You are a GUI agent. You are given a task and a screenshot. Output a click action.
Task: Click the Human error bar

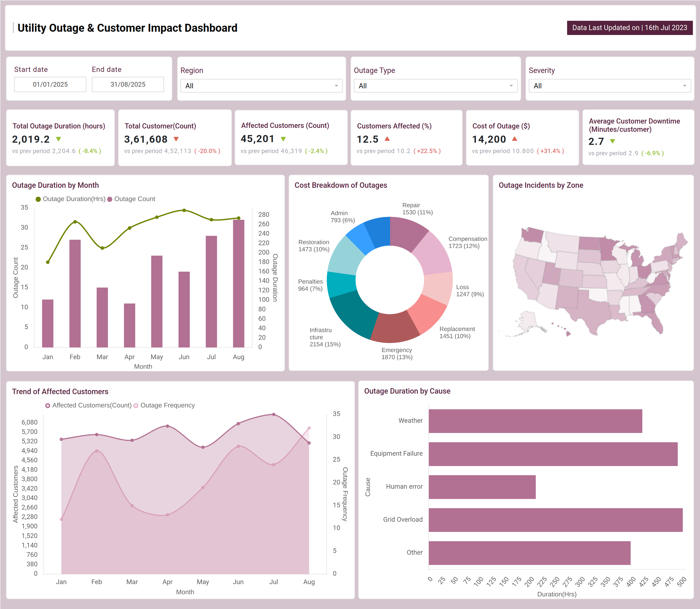[482, 487]
